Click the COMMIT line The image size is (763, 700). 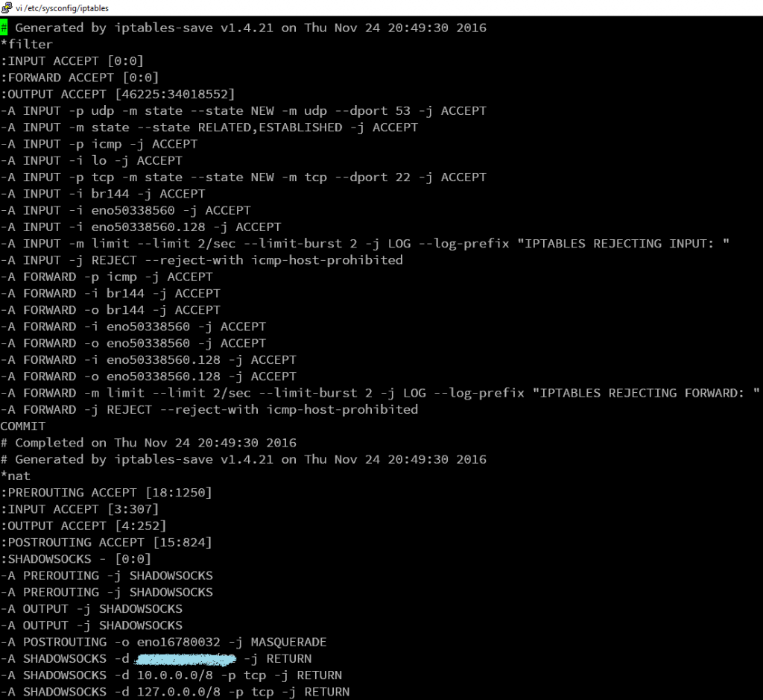tap(23, 426)
